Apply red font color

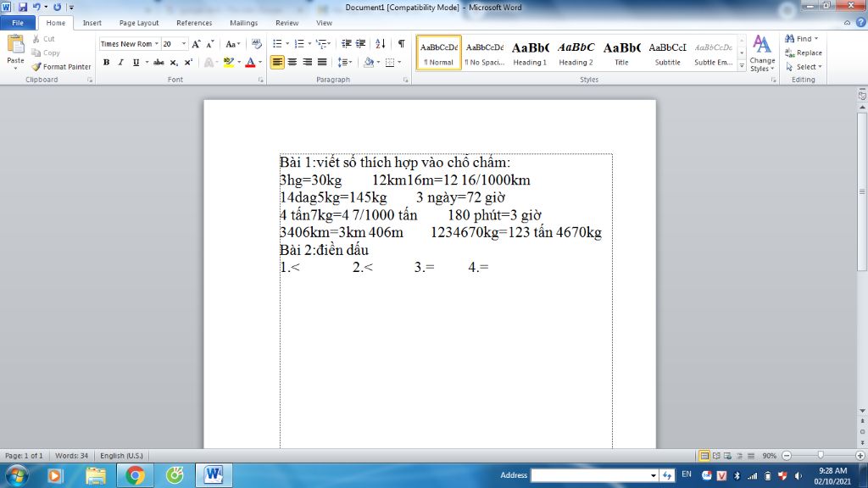(x=250, y=62)
